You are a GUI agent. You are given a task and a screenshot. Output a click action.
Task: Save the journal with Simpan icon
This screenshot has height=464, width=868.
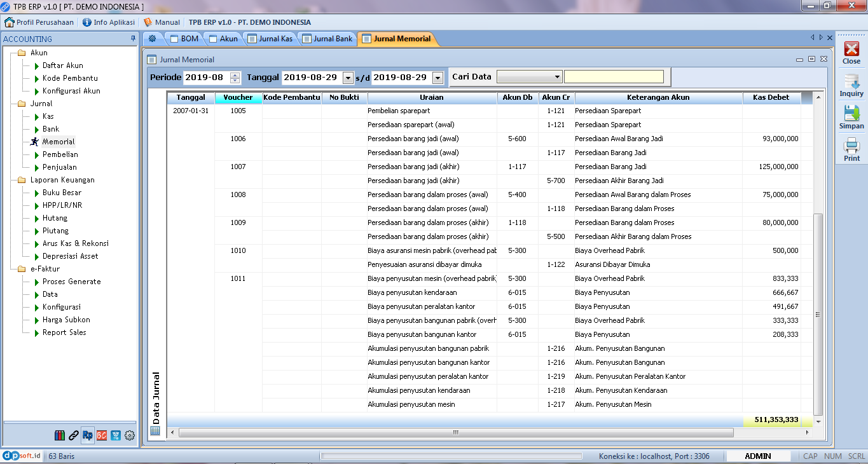(851, 117)
